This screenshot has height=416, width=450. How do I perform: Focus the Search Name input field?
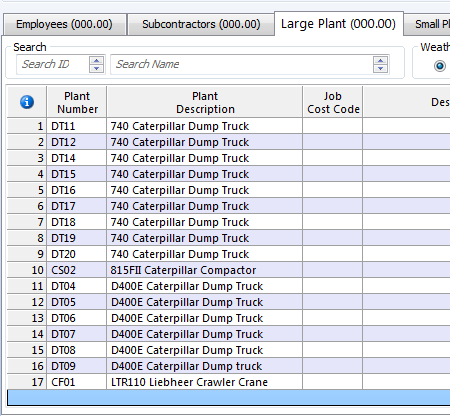(242, 64)
